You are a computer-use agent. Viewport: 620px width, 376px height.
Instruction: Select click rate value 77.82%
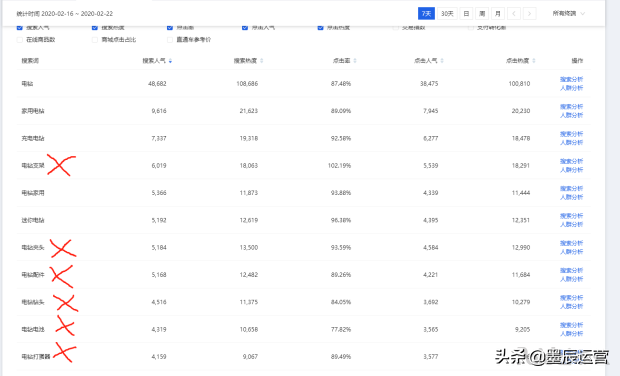click(341, 329)
